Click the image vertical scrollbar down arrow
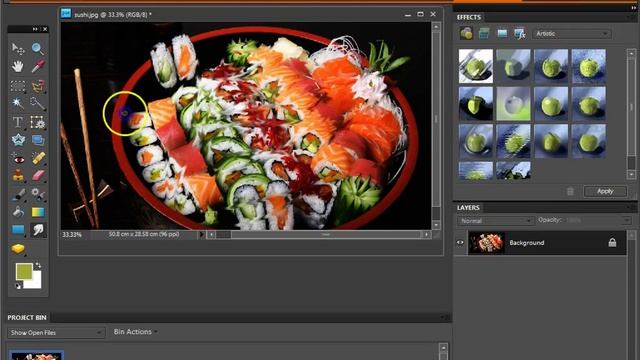This screenshot has width=640, height=360. tap(436, 225)
